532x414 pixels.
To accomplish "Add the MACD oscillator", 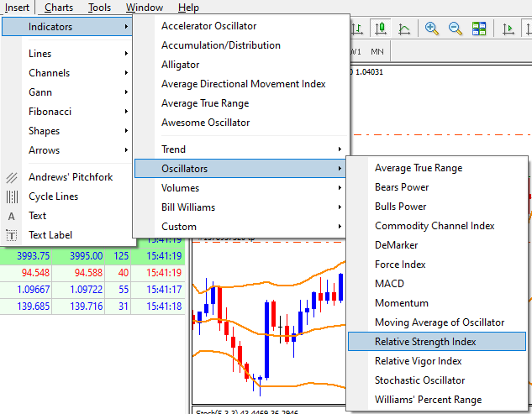I will tap(389, 284).
